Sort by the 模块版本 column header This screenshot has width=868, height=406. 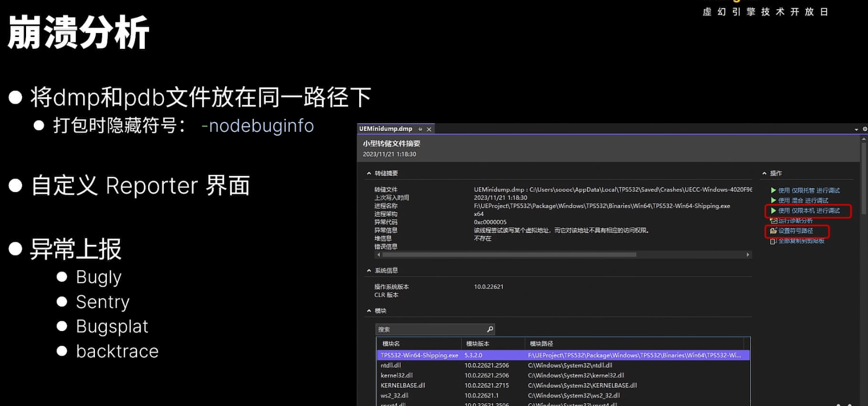click(493, 344)
